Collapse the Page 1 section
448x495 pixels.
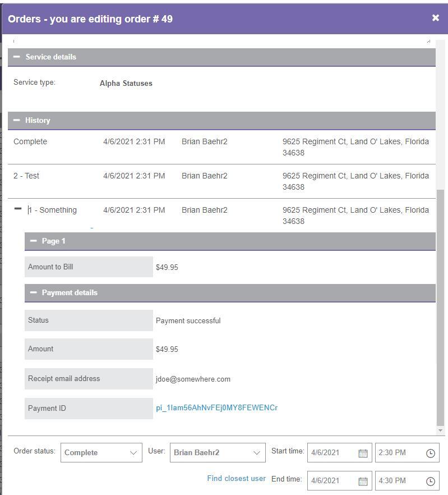coord(34,241)
